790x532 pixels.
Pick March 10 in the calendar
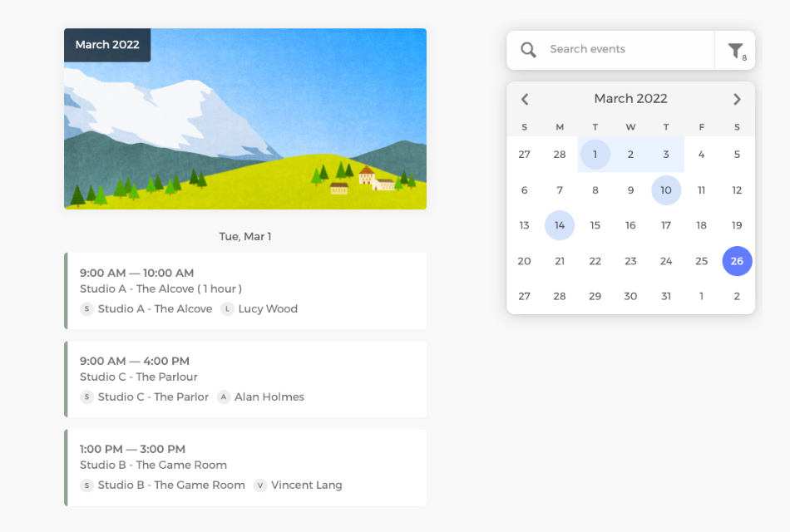pyautogui.click(x=666, y=190)
